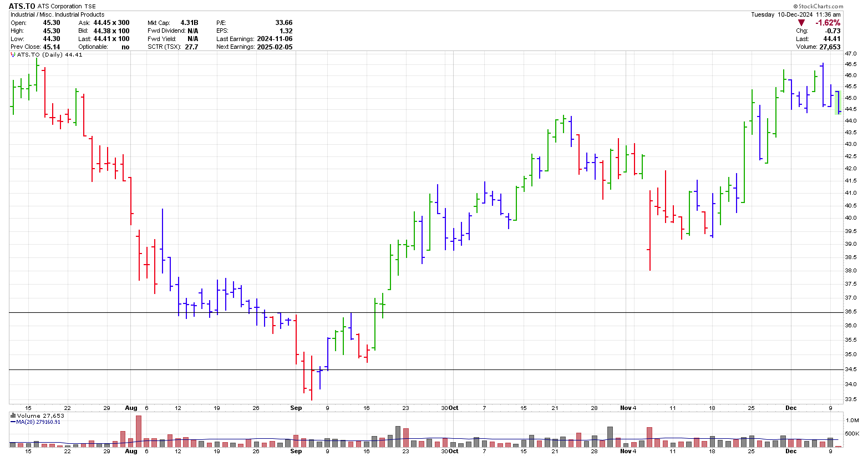Click the ATS.TO (Daily) 44.41 chart legend
The width and height of the screenshot is (868, 456).
[x=50, y=55]
